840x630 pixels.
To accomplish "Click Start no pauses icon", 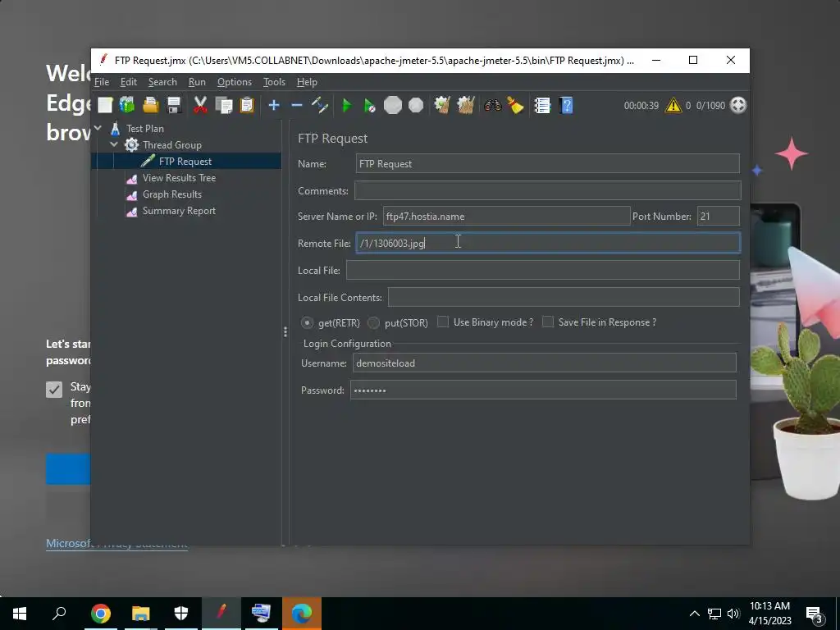I will tap(370, 106).
